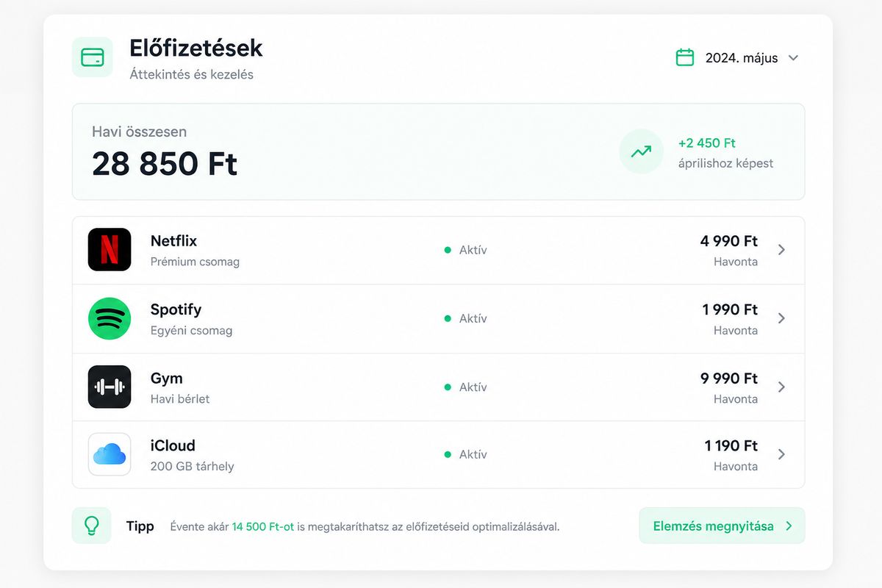Open the 2024. május month dropdown
The height and width of the screenshot is (588, 882).
737,57
